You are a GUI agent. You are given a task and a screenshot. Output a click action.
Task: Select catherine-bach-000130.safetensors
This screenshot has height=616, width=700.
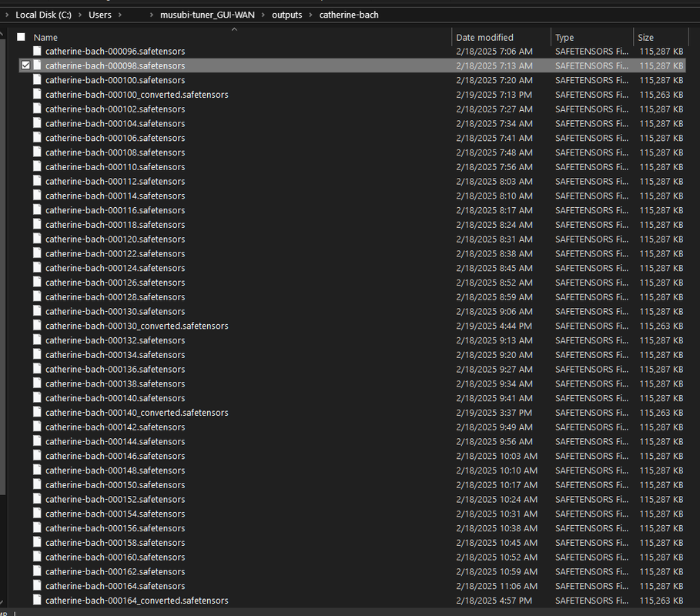tap(115, 311)
